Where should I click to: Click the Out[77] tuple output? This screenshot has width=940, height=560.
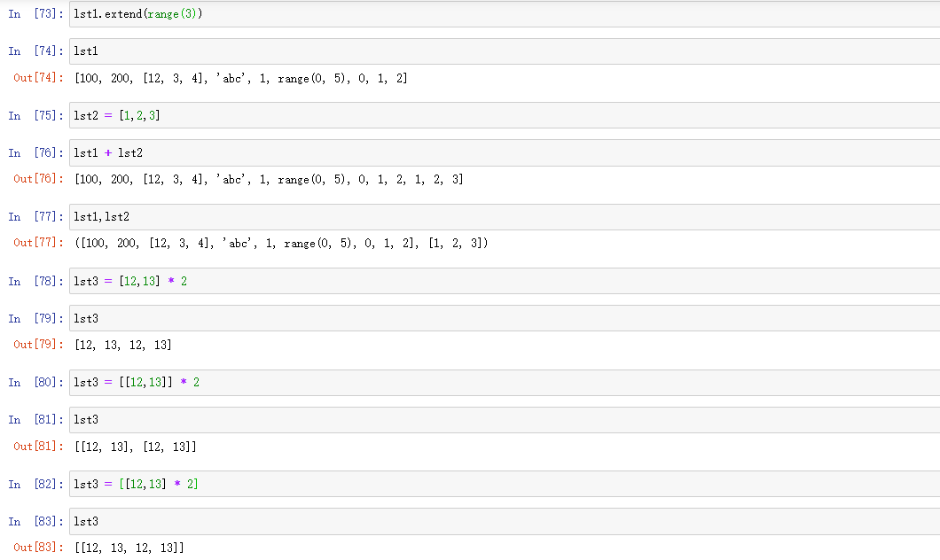(x=281, y=244)
